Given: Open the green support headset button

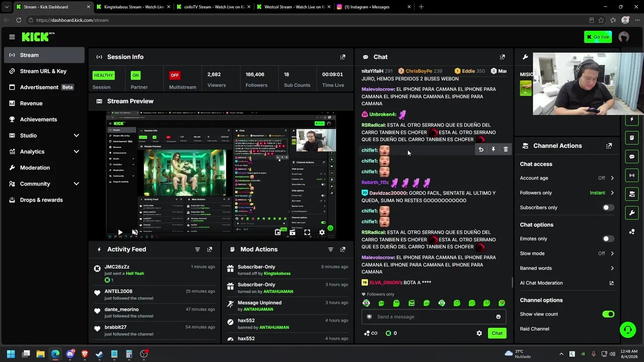Looking at the screenshot, I should (x=627, y=330).
